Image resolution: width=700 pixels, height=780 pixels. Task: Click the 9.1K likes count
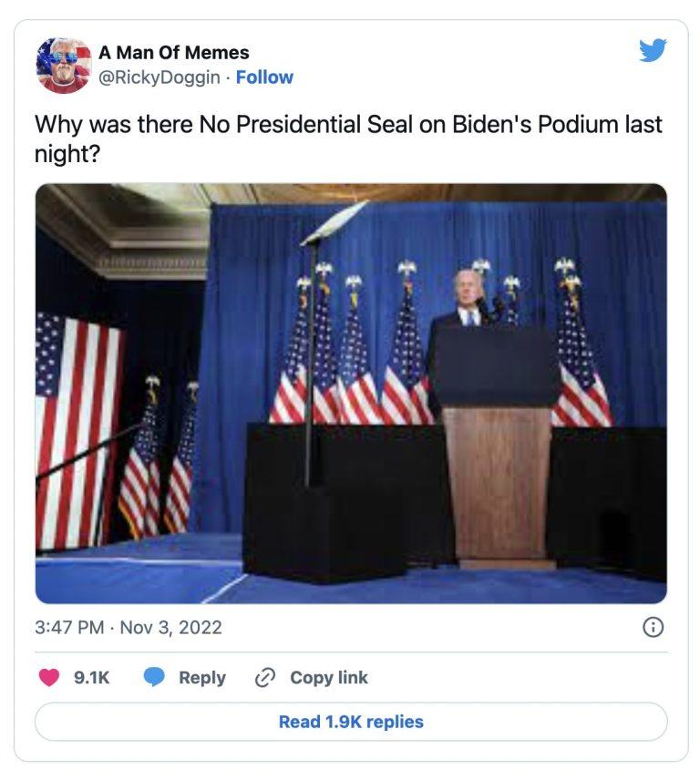91,677
